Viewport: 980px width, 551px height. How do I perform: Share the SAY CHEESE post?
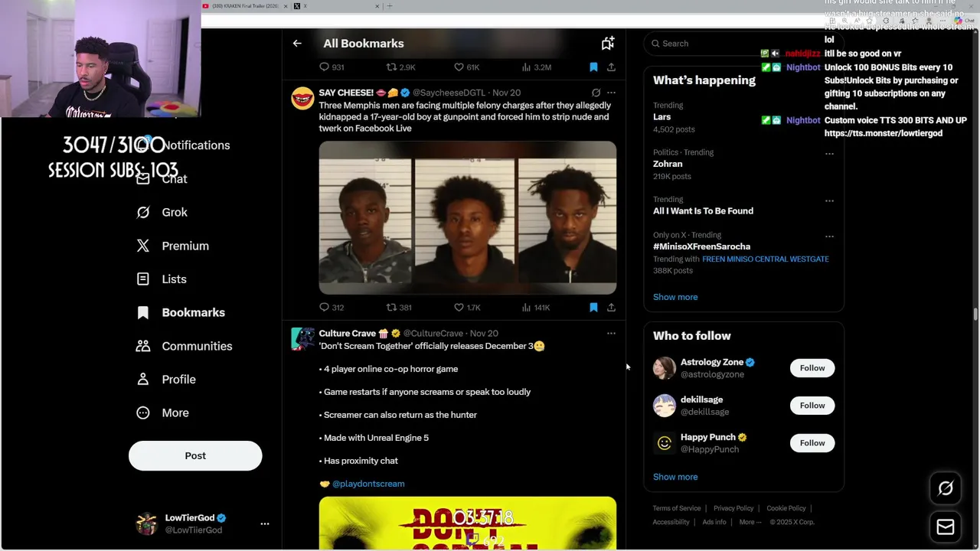(611, 308)
